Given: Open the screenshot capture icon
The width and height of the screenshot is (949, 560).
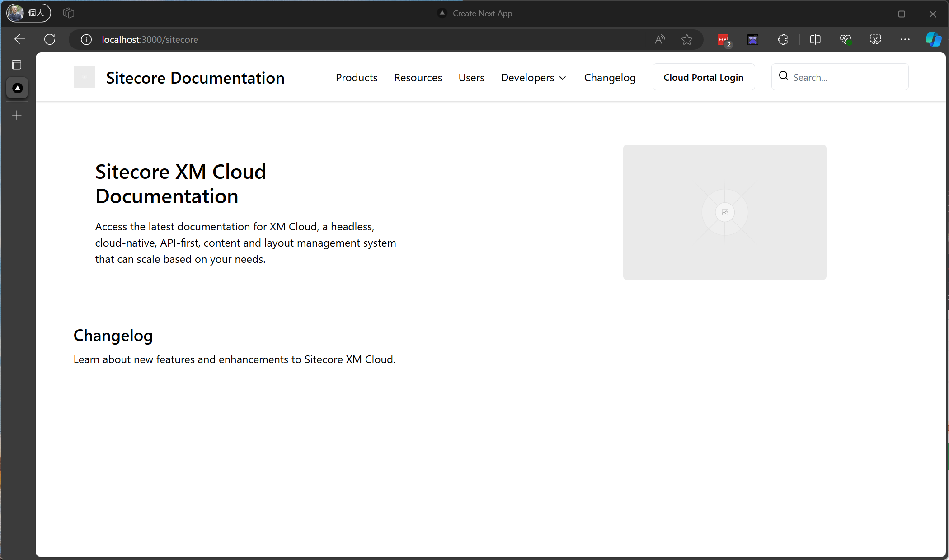Looking at the screenshot, I should click(x=875, y=40).
